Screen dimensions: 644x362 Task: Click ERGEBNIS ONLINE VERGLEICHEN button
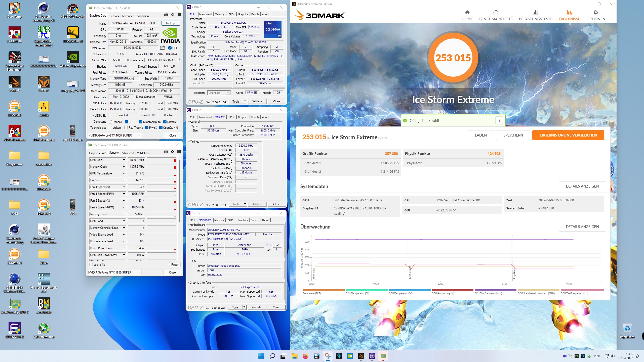[568, 135]
